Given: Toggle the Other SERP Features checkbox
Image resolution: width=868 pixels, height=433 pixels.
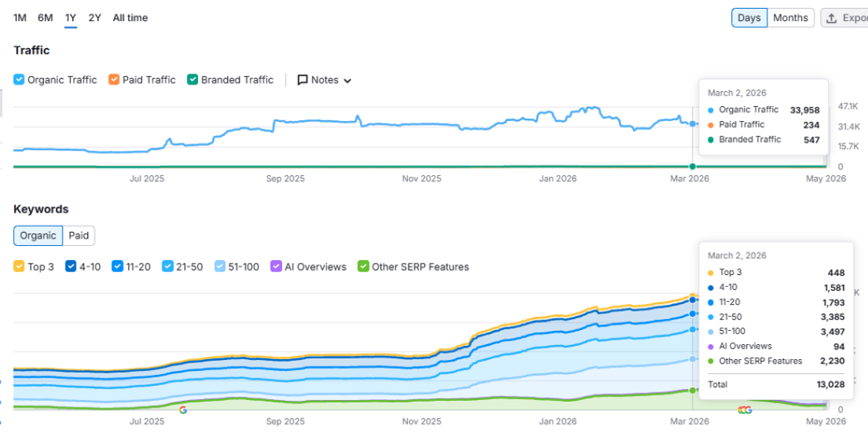Looking at the screenshot, I should (363, 266).
